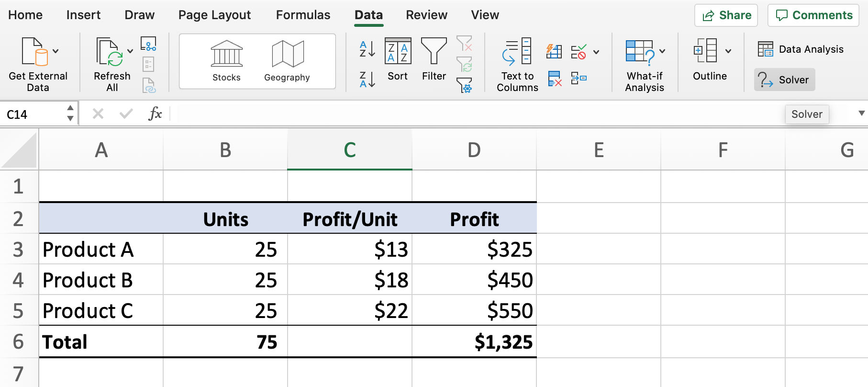The image size is (868, 387).
Task: Click the Profit/Unit header cell
Action: [x=350, y=218]
